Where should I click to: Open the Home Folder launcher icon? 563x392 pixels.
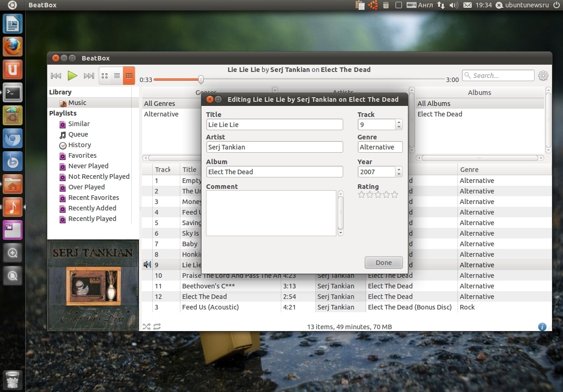(x=12, y=184)
